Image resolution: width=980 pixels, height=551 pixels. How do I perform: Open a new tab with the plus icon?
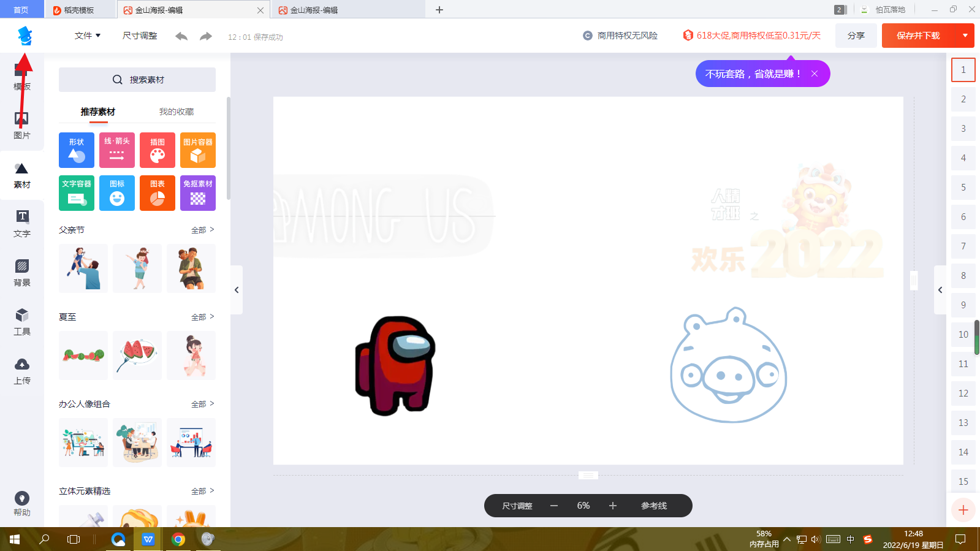tap(439, 10)
